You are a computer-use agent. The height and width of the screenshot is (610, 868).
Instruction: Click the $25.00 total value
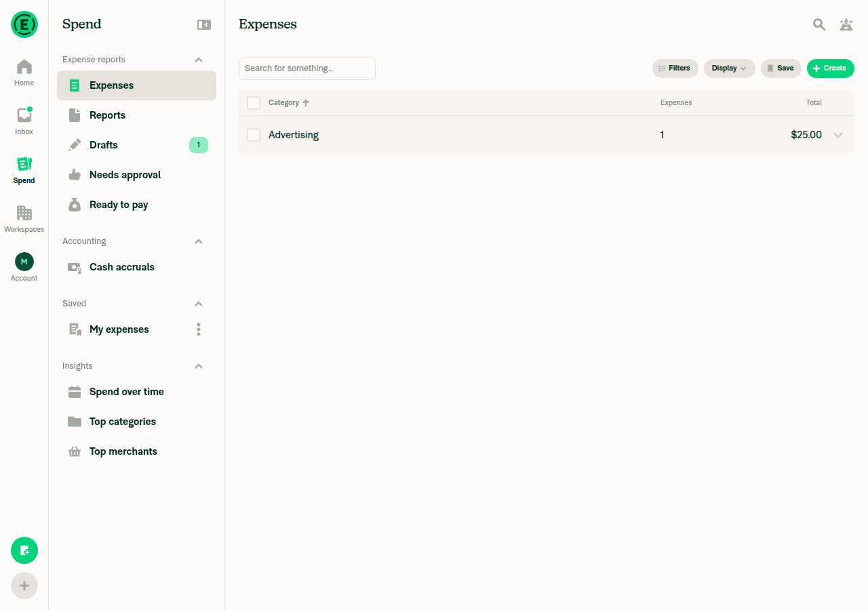tap(806, 135)
